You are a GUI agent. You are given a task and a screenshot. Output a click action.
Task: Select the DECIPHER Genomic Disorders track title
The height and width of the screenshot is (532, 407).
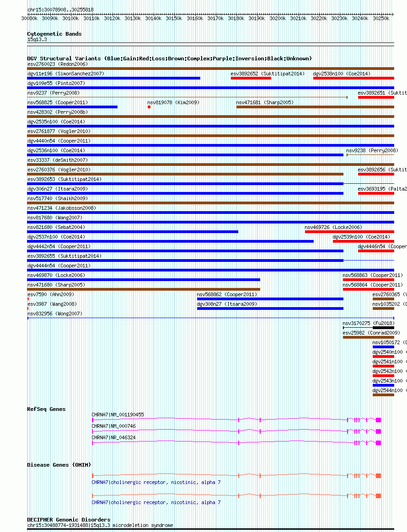[x=69, y=520]
